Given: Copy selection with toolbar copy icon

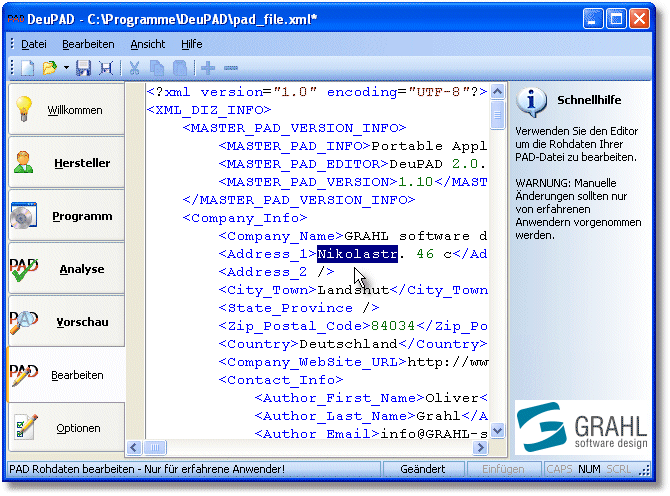Looking at the screenshot, I should (x=157, y=68).
